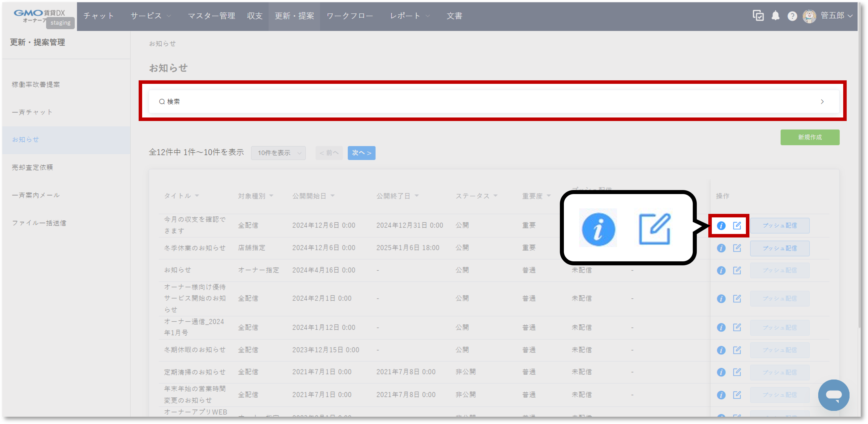Screen dimensions: 868x424
Task: Select 一斉チャット in sidebar
Action: 32,112
